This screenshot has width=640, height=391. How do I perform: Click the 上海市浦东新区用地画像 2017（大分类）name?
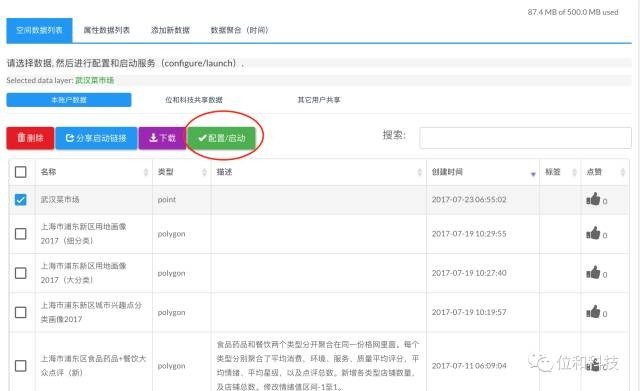[83, 273]
